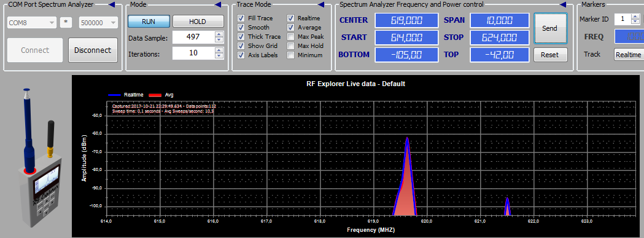Collapse the COM Port Spectrum Analyzer panel arrow
This screenshot has height=238, width=644.
point(112,4)
